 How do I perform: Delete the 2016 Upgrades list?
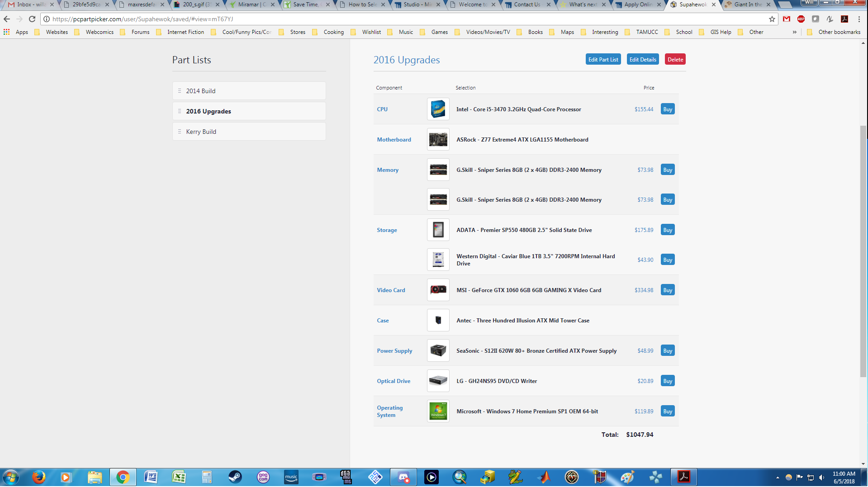pos(675,59)
